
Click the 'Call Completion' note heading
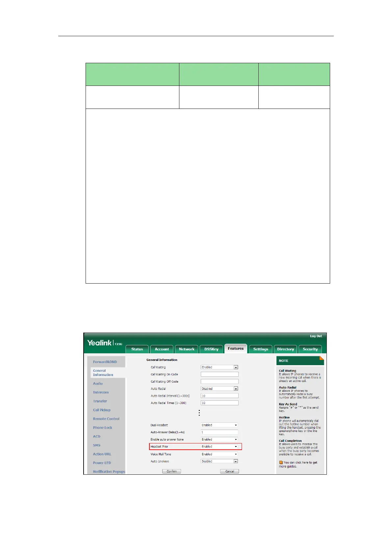(x=290, y=441)
